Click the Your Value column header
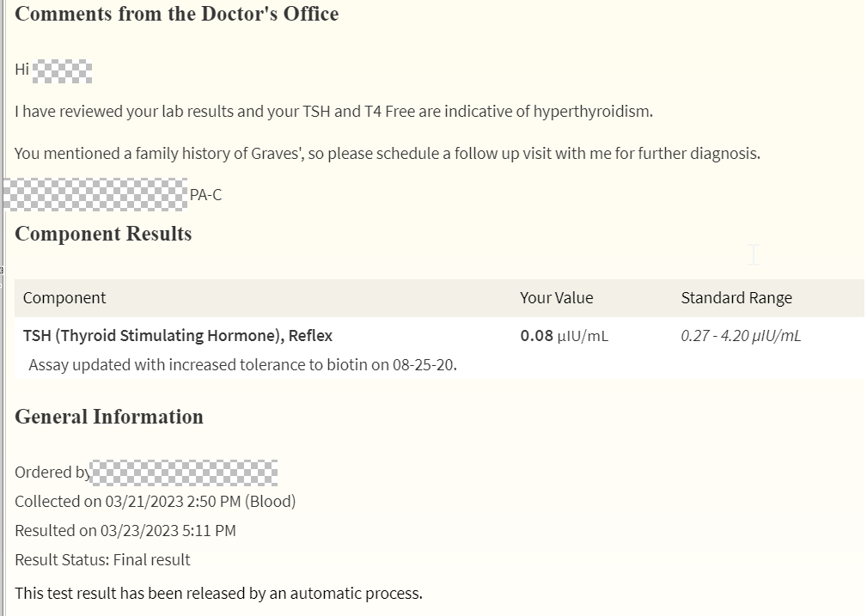867x616 pixels. [x=556, y=298]
